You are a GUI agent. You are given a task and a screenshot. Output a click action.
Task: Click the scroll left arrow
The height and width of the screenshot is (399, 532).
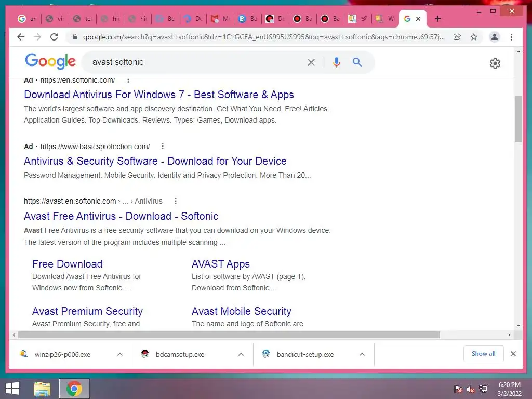click(13, 335)
